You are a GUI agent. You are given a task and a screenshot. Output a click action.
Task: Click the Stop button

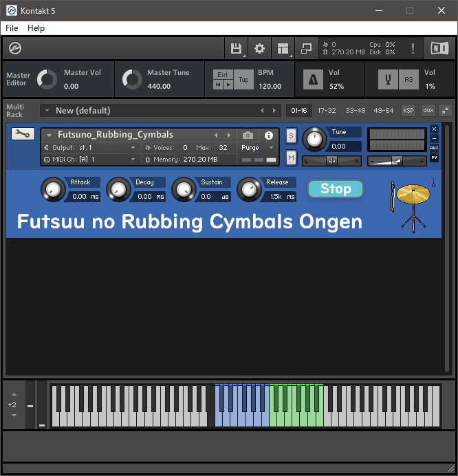click(x=336, y=189)
